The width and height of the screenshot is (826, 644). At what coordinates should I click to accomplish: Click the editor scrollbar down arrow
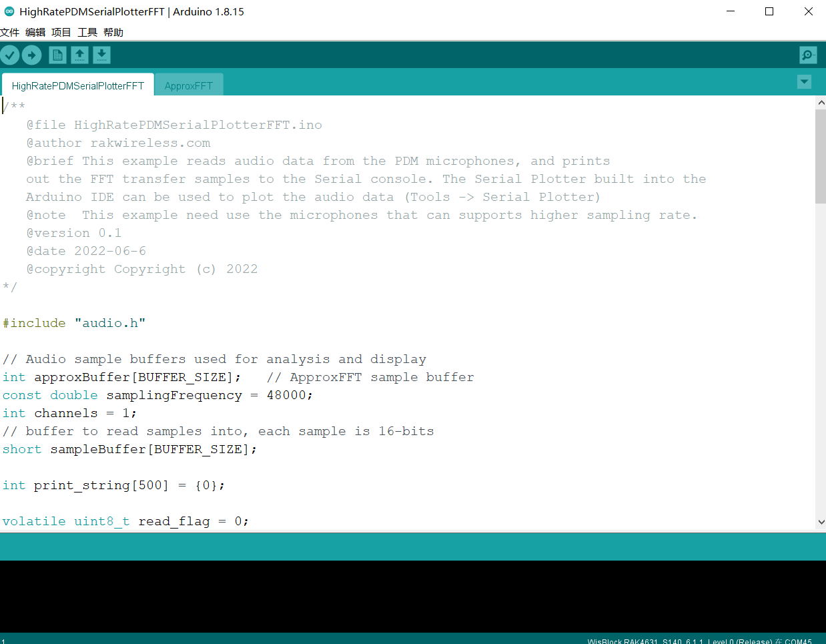pos(821,523)
